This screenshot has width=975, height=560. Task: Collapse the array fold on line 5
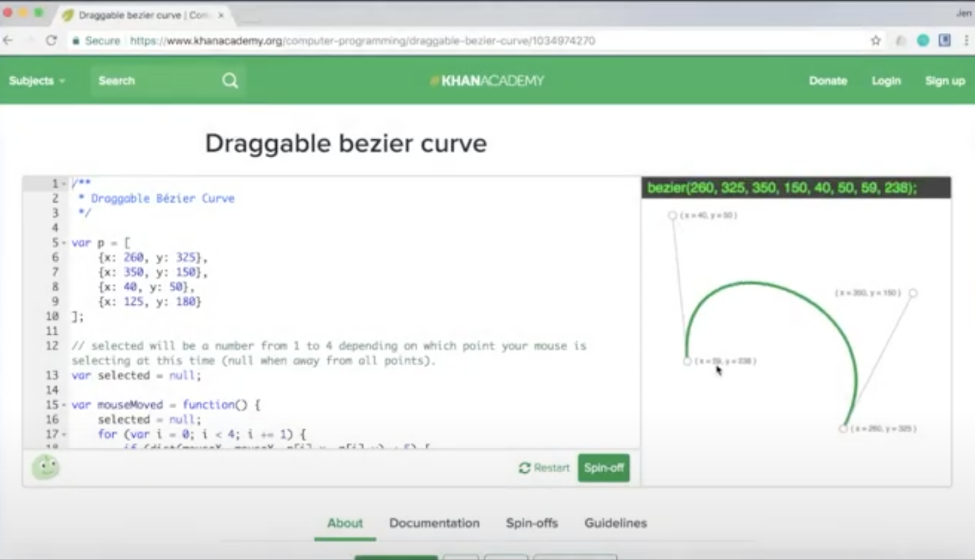64,243
